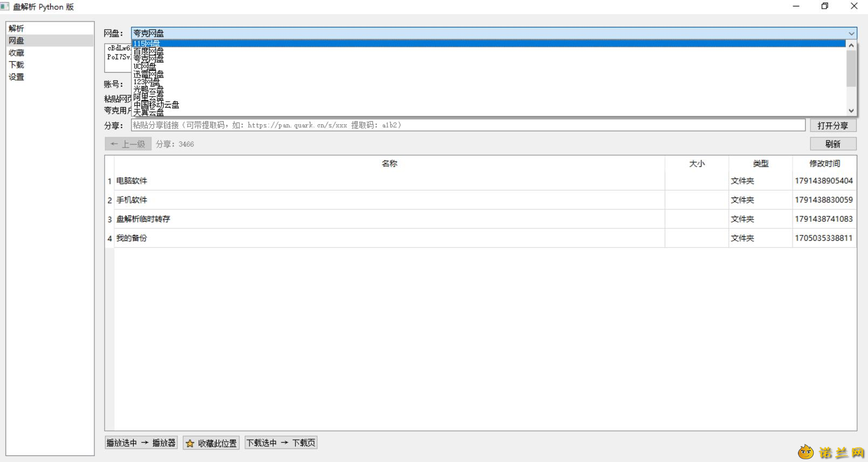Click 下载选中 → 下载页 button
This screenshot has height=462, width=868.
(281, 443)
